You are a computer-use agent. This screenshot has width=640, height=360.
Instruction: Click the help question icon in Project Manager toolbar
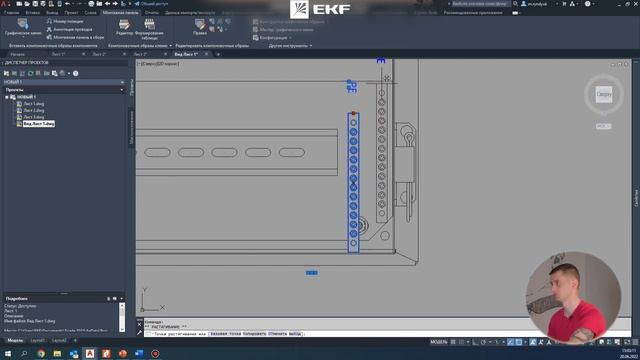tap(76, 73)
